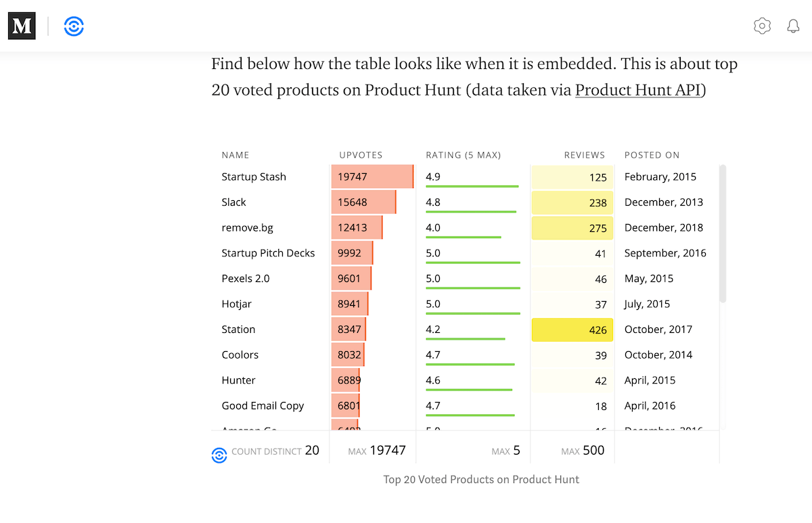Sort the table by RATING (5 MAX) header
This screenshot has height=523, width=812.
tap(463, 155)
